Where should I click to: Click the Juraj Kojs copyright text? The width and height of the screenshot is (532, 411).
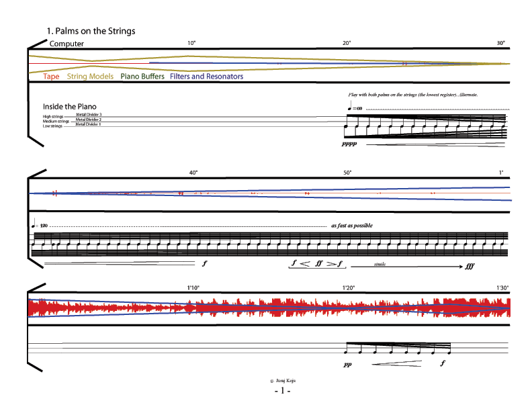pos(284,380)
